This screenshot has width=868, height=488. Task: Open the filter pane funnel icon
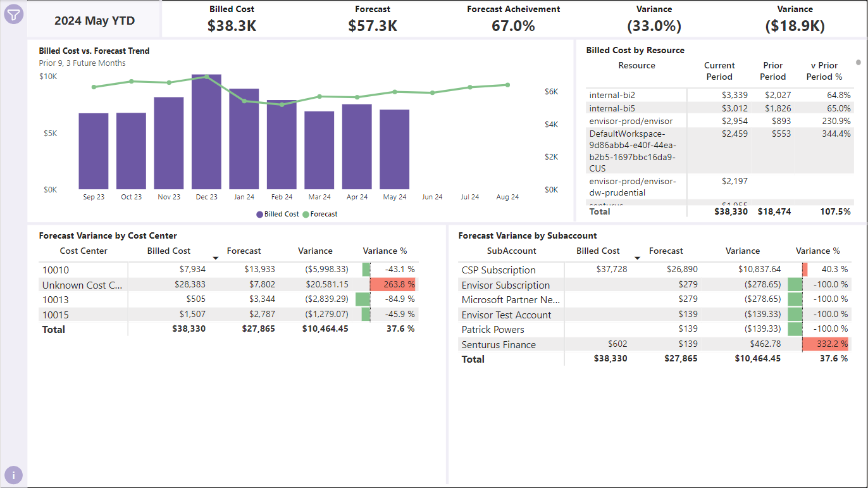click(x=14, y=15)
